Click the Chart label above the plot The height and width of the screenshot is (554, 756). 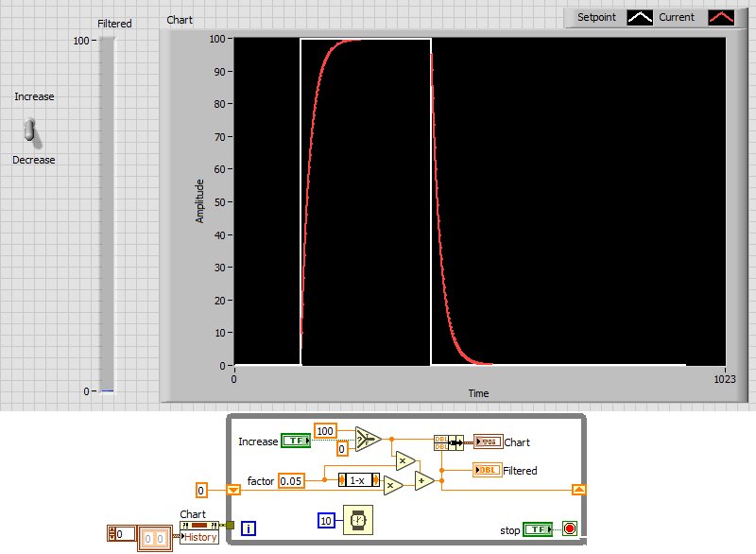click(x=180, y=20)
